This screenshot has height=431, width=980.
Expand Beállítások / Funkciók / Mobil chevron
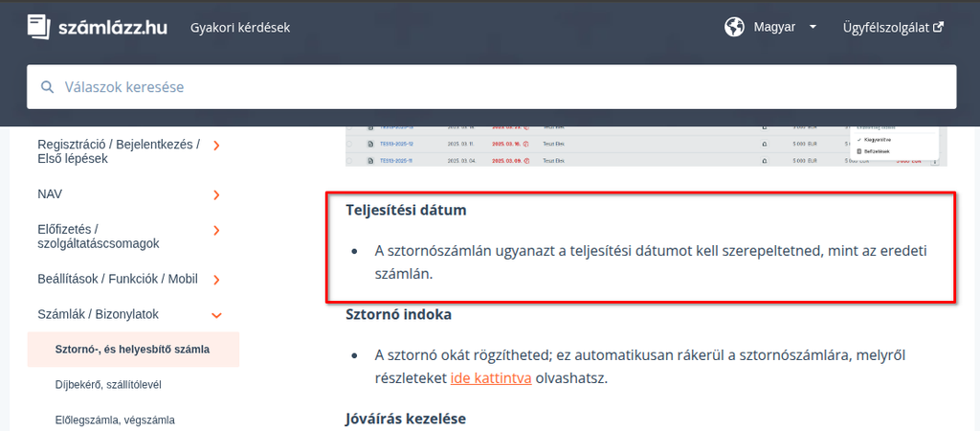coord(217,280)
